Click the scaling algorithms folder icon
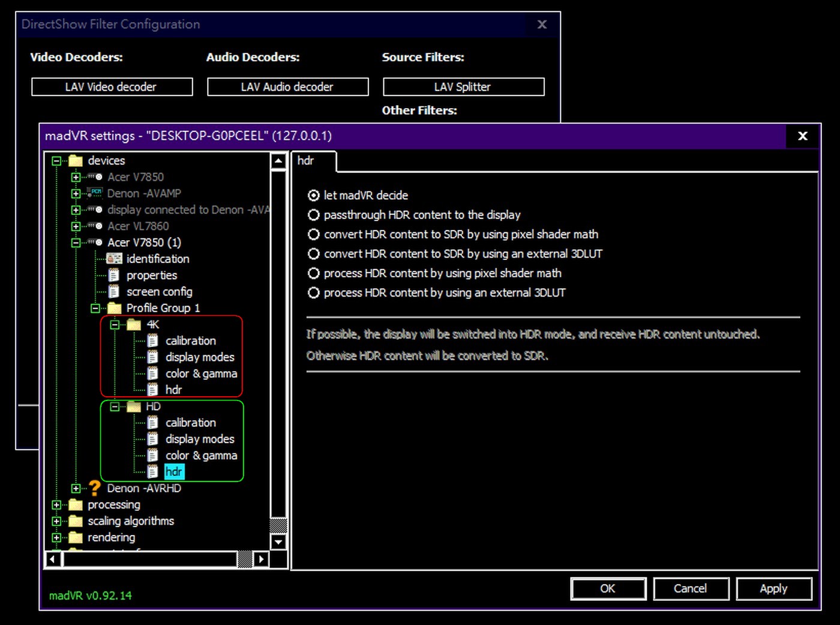840x625 pixels. [x=76, y=521]
